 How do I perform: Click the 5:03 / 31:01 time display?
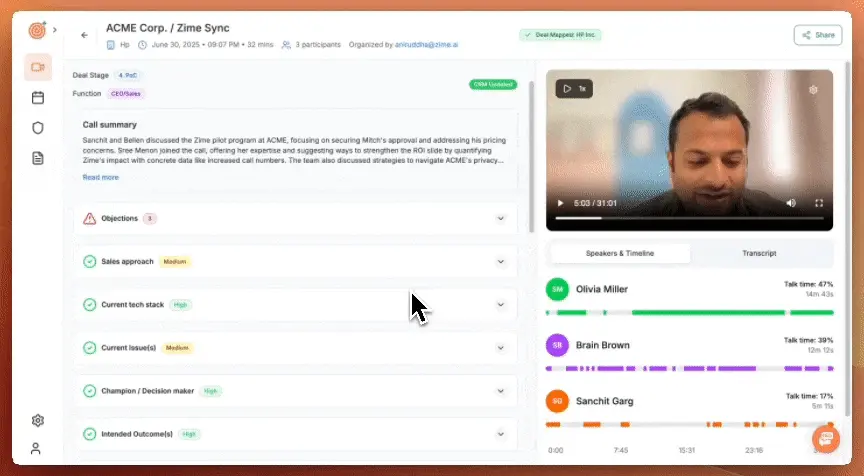[x=595, y=203]
